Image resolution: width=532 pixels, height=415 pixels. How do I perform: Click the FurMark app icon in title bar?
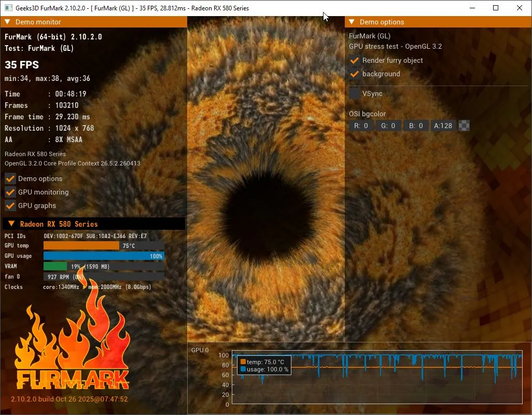[8, 8]
